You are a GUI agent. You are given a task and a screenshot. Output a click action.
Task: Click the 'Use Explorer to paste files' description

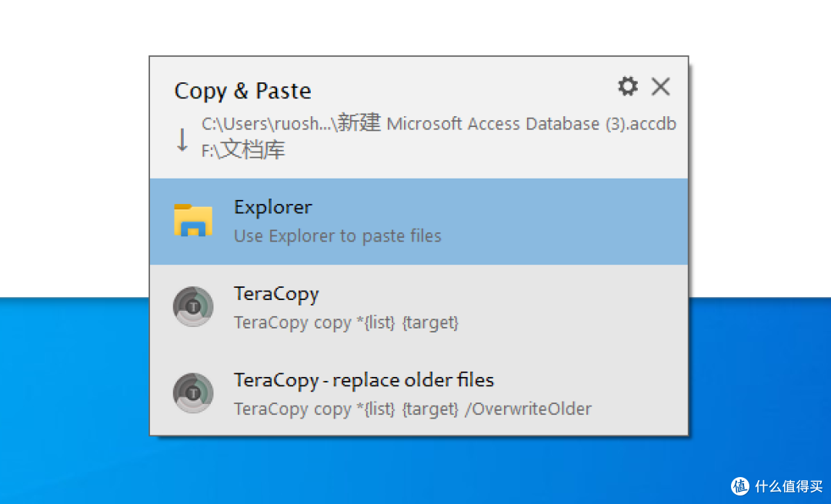338,235
